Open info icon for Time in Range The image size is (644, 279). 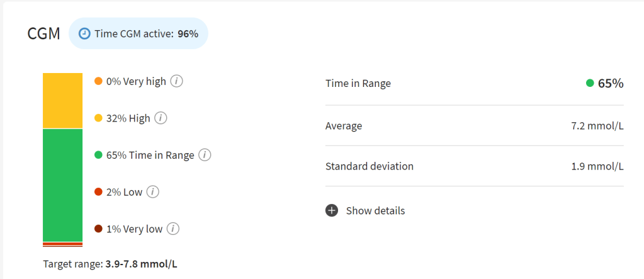coord(205,155)
